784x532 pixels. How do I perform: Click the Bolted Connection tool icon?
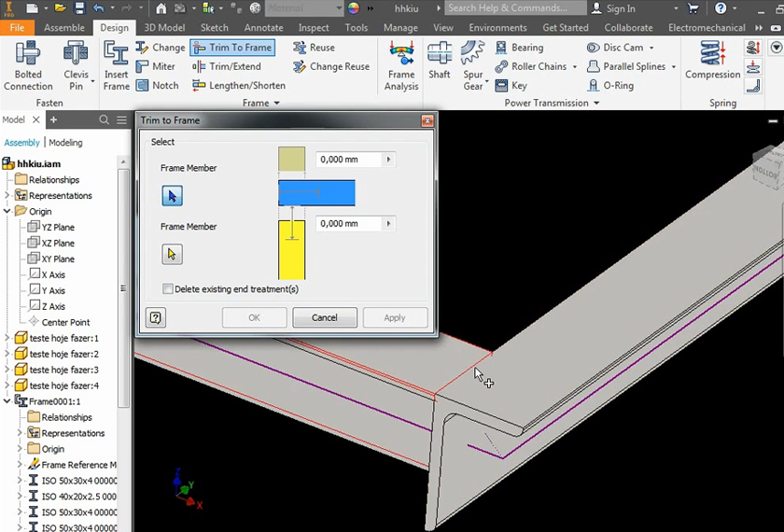[28, 54]
